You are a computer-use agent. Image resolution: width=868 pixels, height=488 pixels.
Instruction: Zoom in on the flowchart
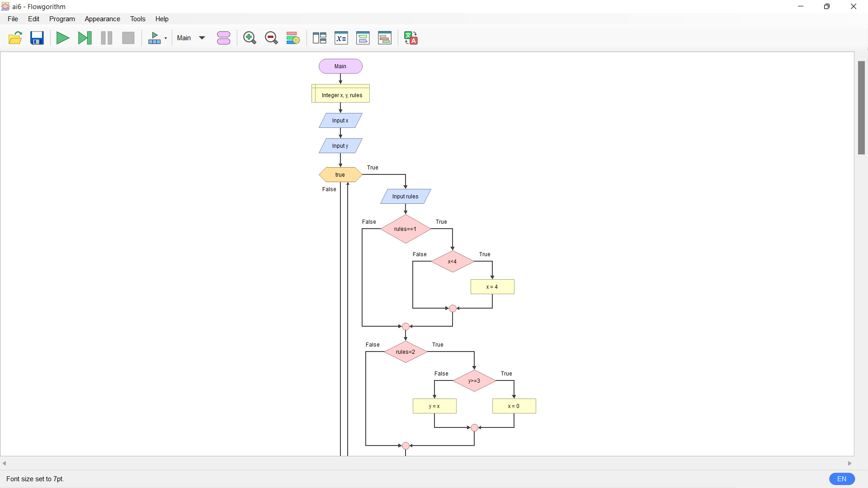point(250,38)
